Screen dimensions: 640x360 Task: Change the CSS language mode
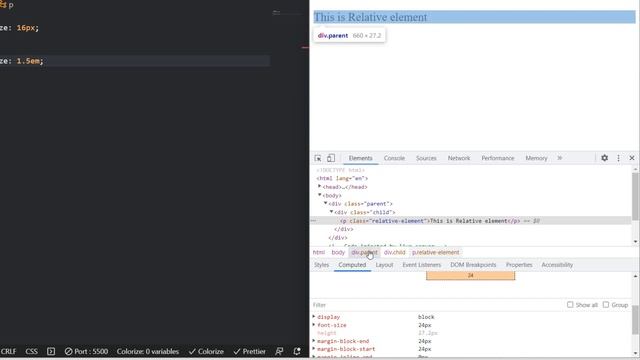coord(31,351)
